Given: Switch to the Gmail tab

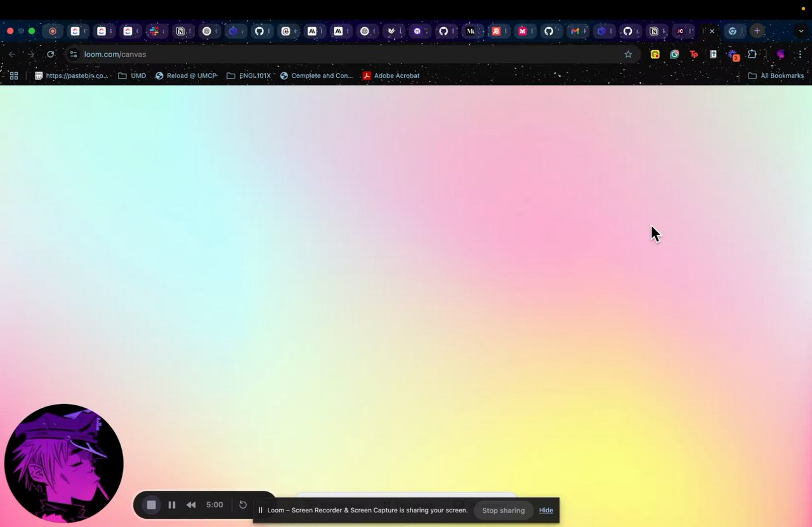Looking at the screenshot, I should coord(577,31).
